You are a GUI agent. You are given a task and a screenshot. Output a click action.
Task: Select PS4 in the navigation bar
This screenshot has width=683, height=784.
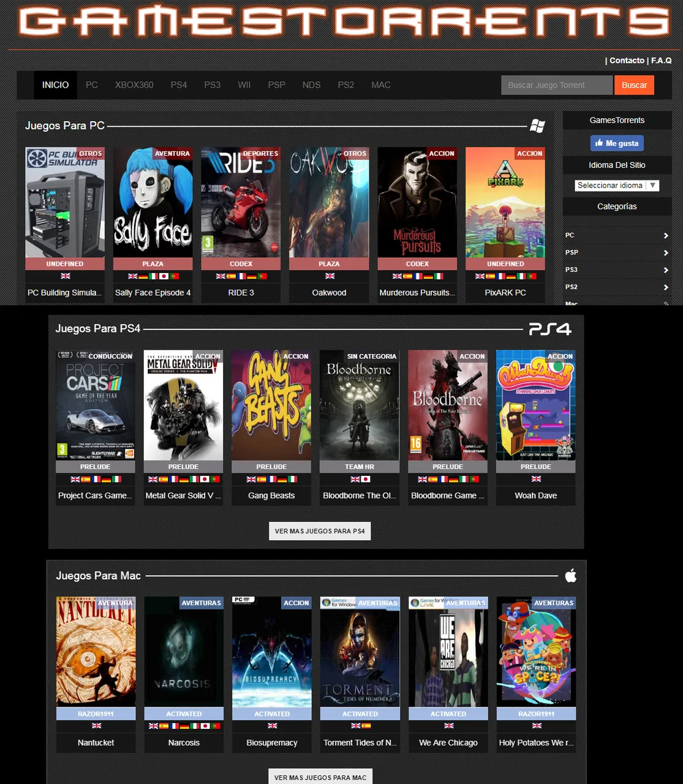[x=179, y=85]
